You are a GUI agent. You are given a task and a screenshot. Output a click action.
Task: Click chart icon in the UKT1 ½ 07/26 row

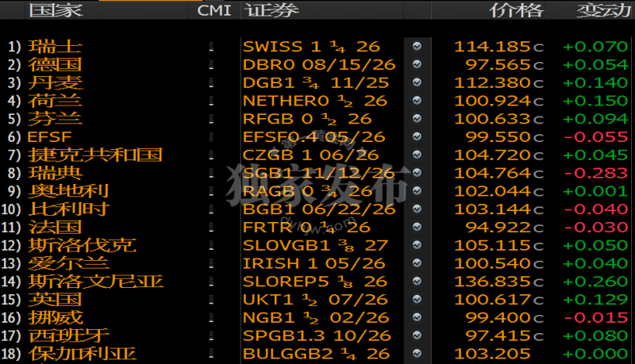pyautogui.click(x=417, y=300)
